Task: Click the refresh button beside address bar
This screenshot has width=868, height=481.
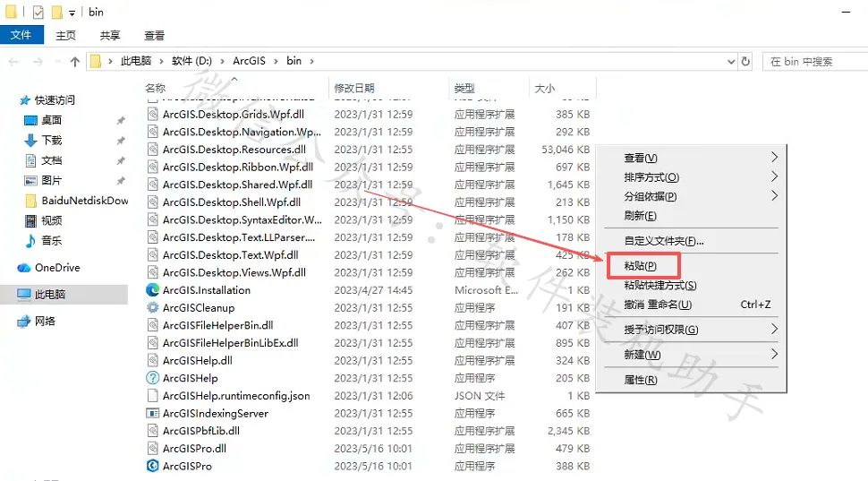Action: [745, 62]
